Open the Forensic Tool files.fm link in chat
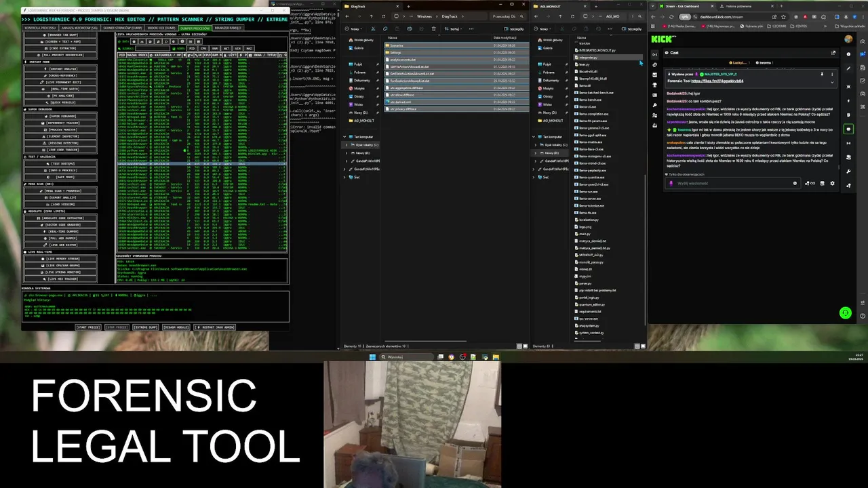The height and width of the screenshot is (488, 868). pos(717,81)
